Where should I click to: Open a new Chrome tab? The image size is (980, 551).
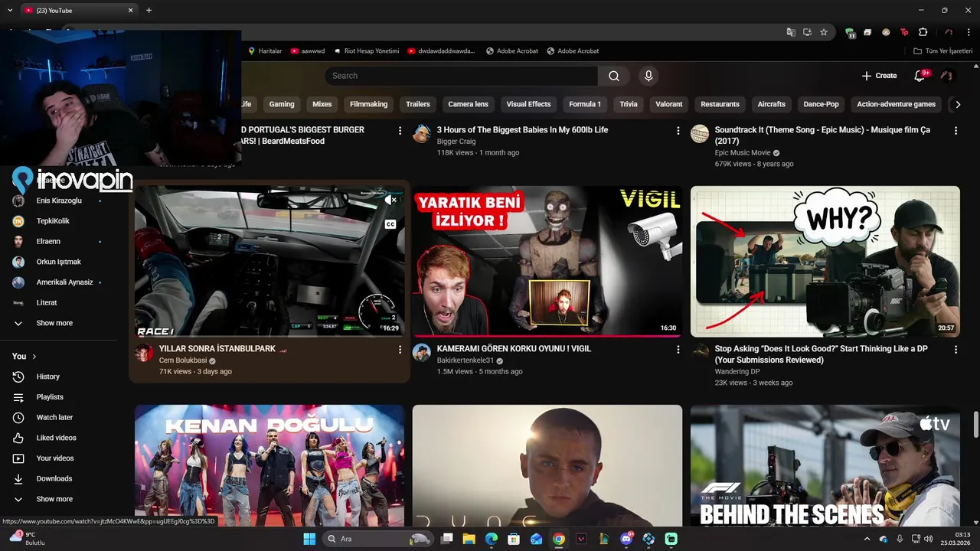[x=149, y=10]
